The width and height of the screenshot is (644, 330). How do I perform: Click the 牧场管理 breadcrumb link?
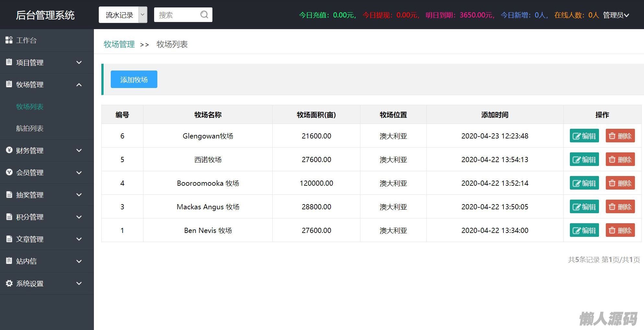(119, 44)
